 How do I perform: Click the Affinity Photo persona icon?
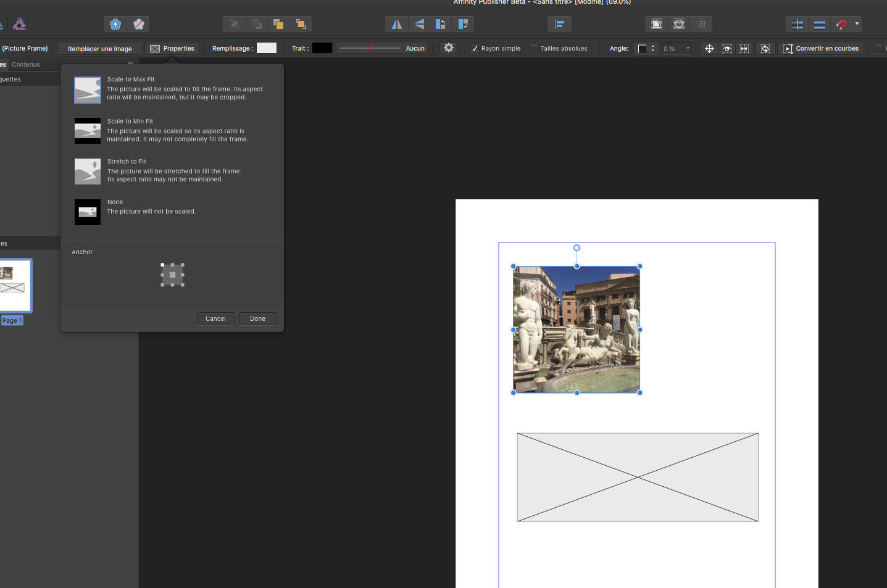(x=20, y=24)
